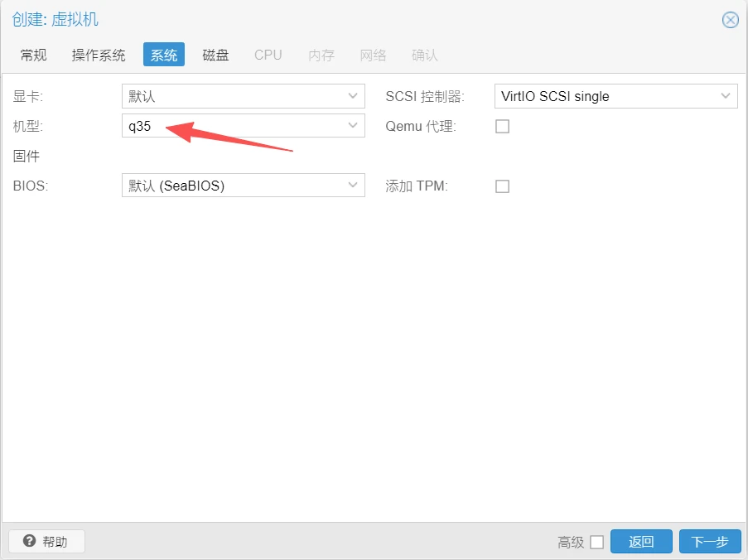Viewport: 748px width, 560px height.
Task: Select the 系统 tab
Action: click(163, 56)
